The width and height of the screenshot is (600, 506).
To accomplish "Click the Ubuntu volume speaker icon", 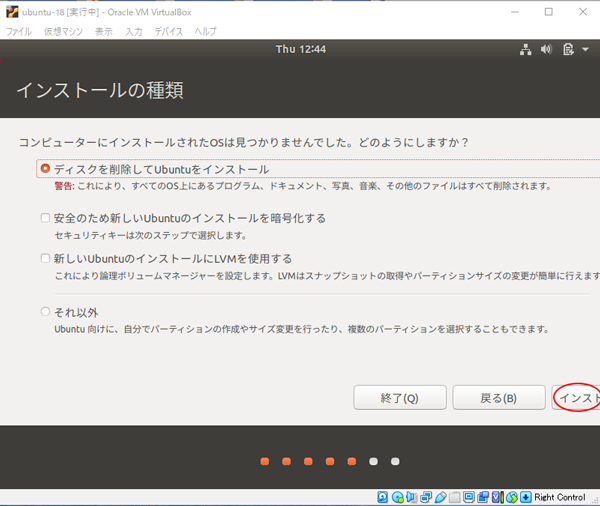I will 546,49.
